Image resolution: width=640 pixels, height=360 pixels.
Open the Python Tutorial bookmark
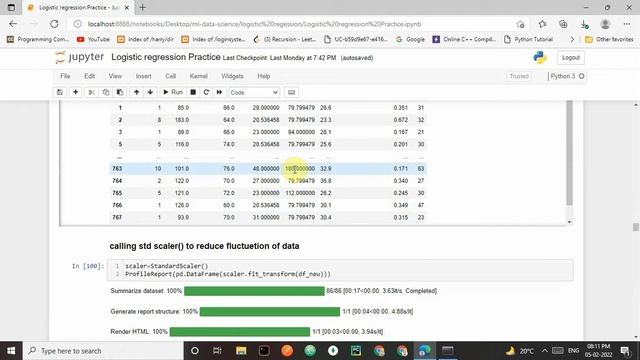(x=529, y=39)
